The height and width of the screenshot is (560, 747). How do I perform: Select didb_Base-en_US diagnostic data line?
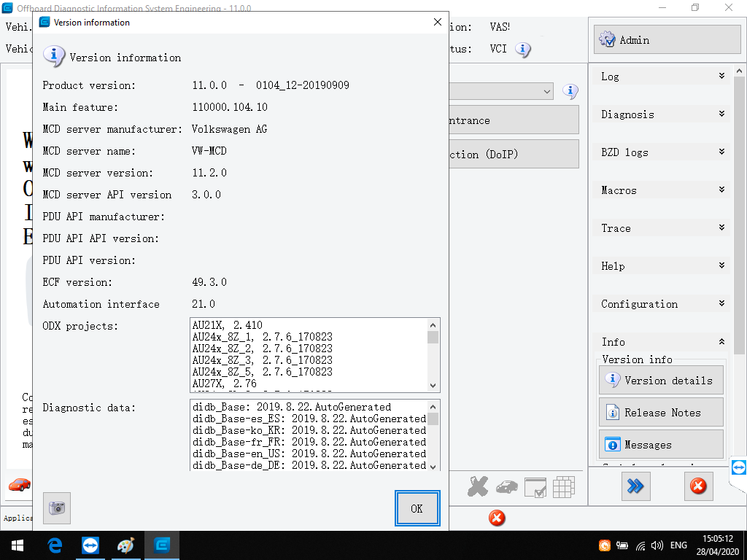(x=309, y=454)
